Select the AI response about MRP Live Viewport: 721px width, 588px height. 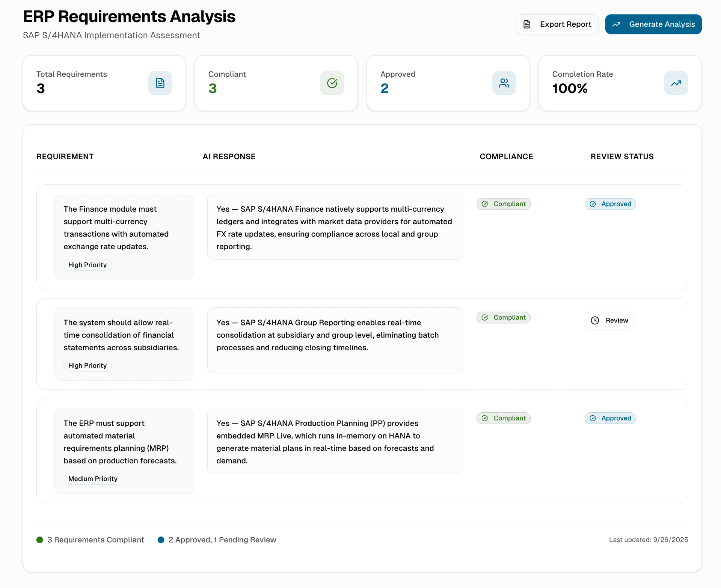pyautogui.click(x=335, y=441)
